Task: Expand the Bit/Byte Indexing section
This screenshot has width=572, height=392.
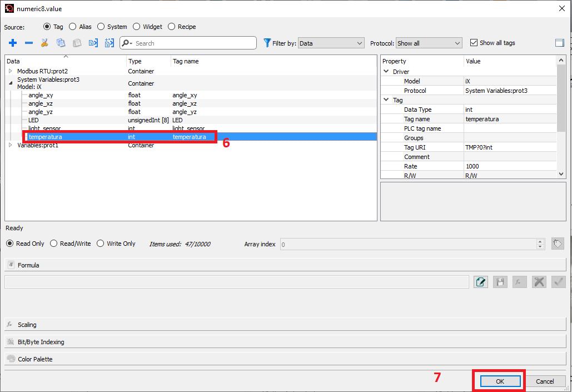Action: 285,341
